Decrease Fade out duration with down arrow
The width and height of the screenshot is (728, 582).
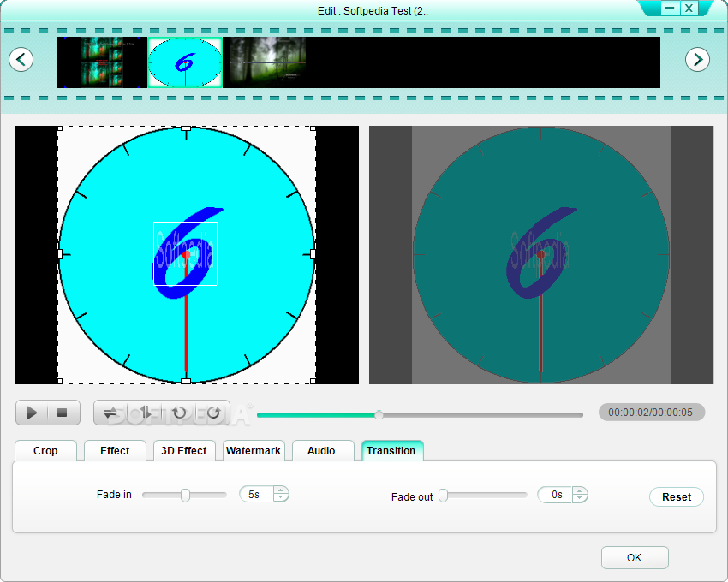(x=579, y=498)
